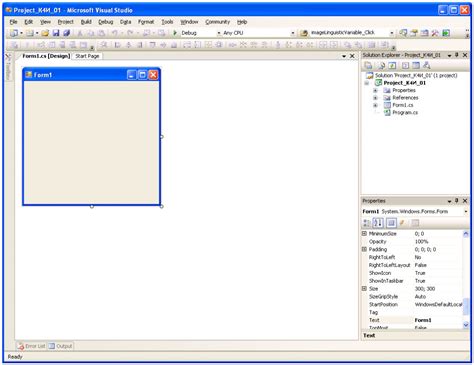474x365 pixels.
Task: Click the View Class Diagram icon
Action: (426, 65)
